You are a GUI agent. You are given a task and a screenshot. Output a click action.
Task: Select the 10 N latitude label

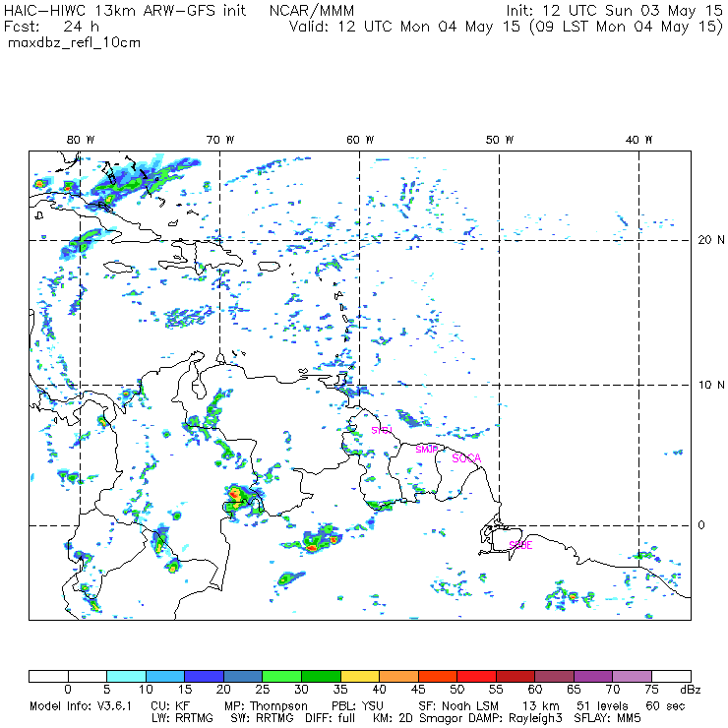[711, 385]
